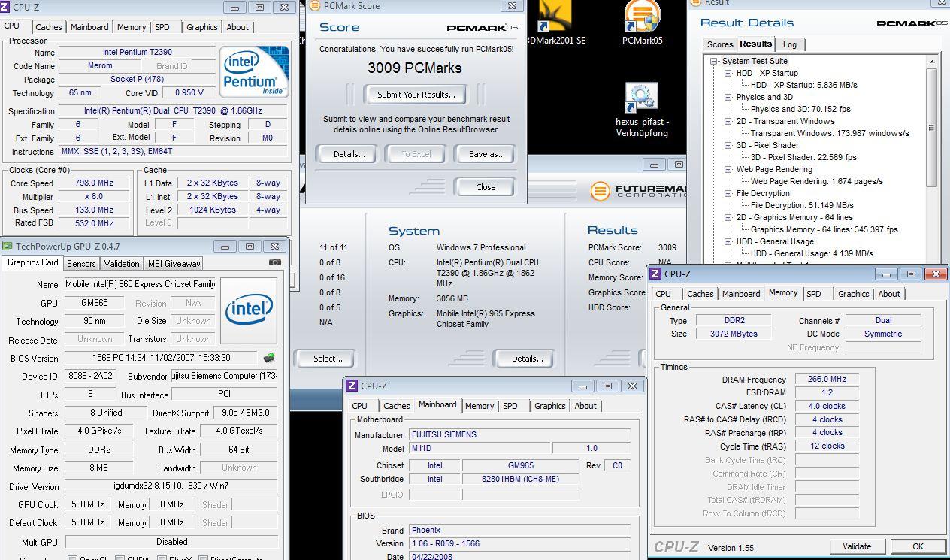The image size is (950, 560).
Task: Click the Submit Your Results button
Action: (x=416, y=95)
